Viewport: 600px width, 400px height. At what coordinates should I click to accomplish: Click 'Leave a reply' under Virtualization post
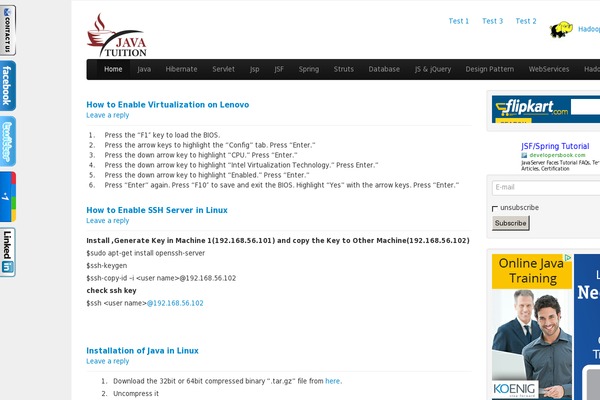(x=108, y=115)
